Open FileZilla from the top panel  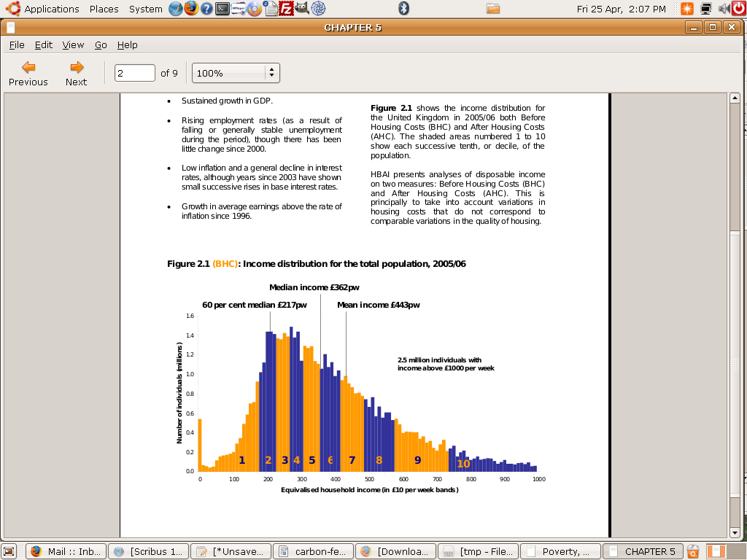tap(287, 9)
